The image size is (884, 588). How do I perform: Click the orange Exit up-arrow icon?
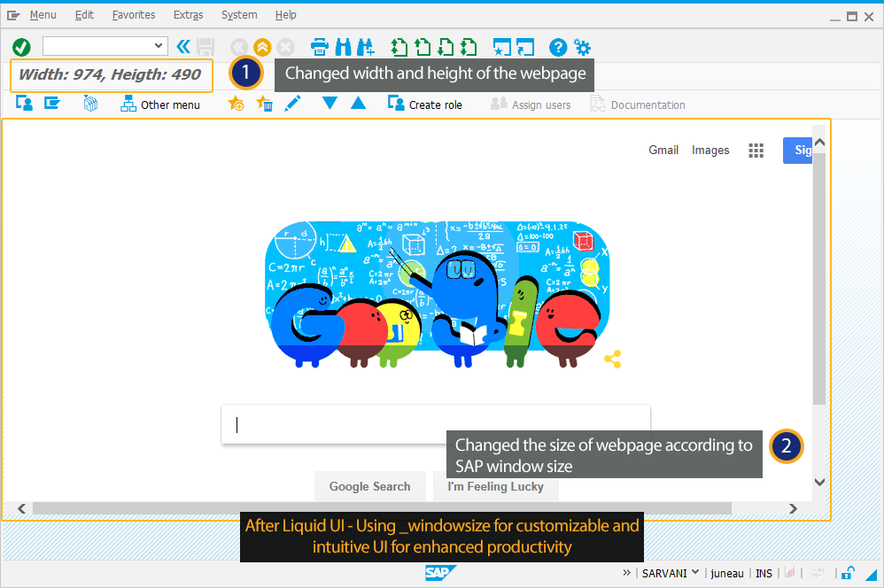pos(262,47)
